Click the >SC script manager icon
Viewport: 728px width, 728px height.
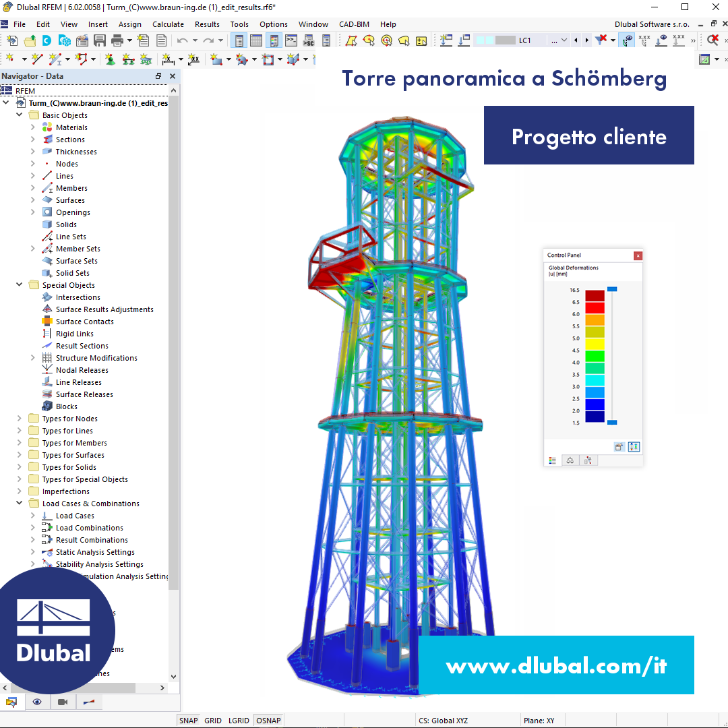[309, 41]
